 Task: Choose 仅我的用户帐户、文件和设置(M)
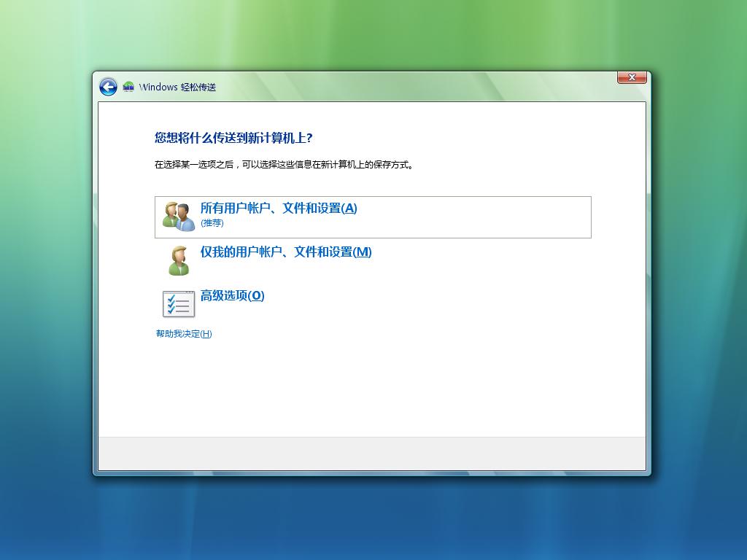(286, 252)
